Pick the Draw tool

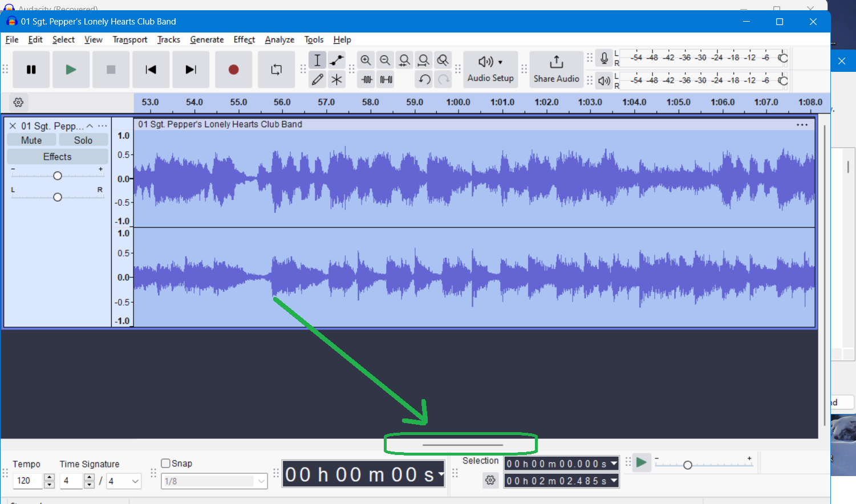click(317, 79)
